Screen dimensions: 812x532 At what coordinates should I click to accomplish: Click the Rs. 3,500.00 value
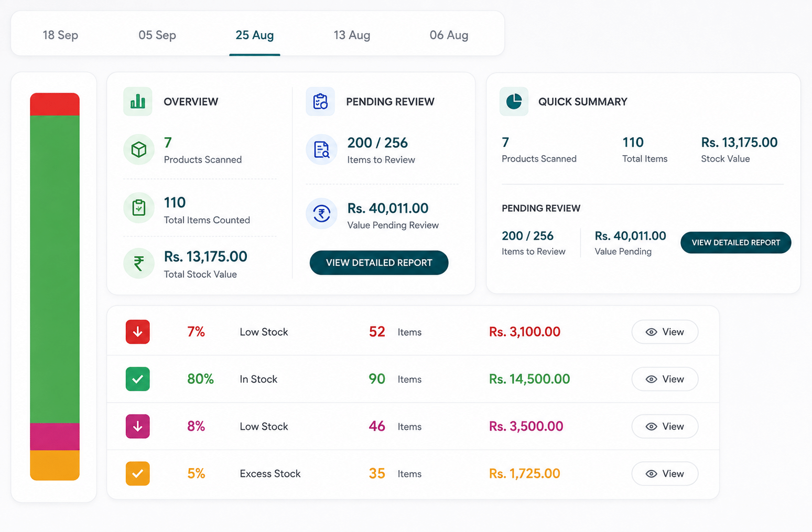pos(526,426)
